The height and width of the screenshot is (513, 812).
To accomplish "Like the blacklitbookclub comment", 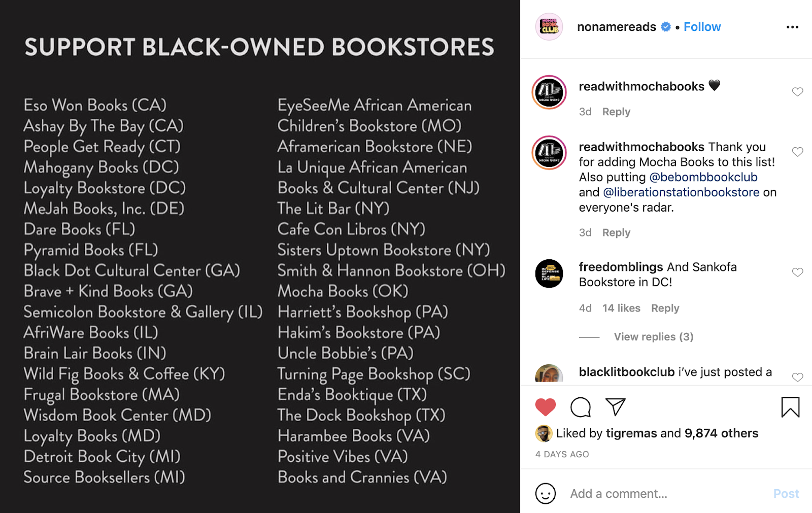I will tap(797, 377).
